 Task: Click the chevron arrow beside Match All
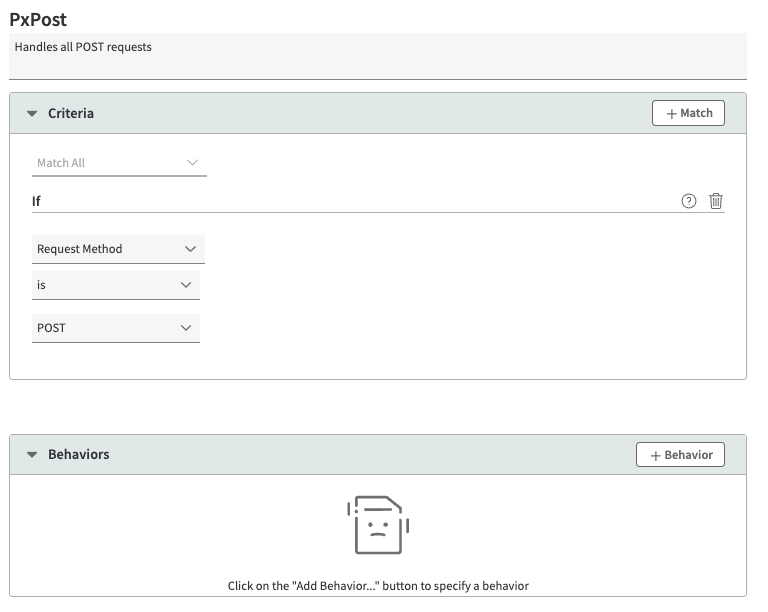(193, 163)
